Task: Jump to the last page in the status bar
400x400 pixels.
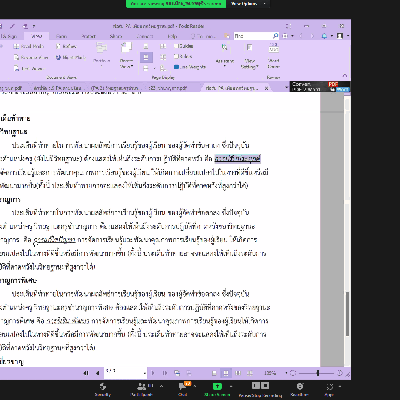Action: 165,373
